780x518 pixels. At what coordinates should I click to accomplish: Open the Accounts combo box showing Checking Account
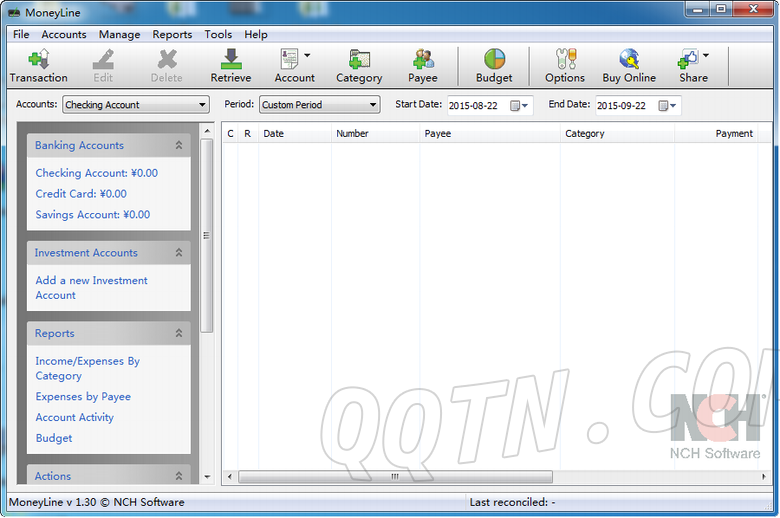[135, 104]
